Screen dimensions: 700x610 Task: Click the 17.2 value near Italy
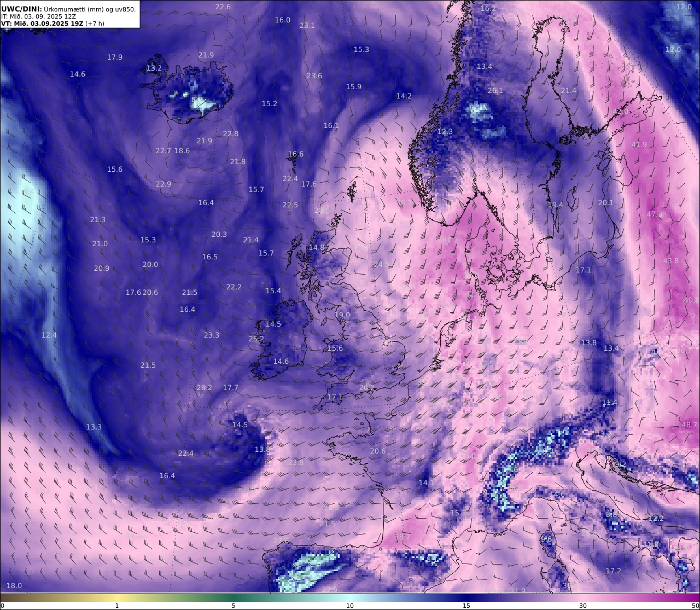pos(614,571)
